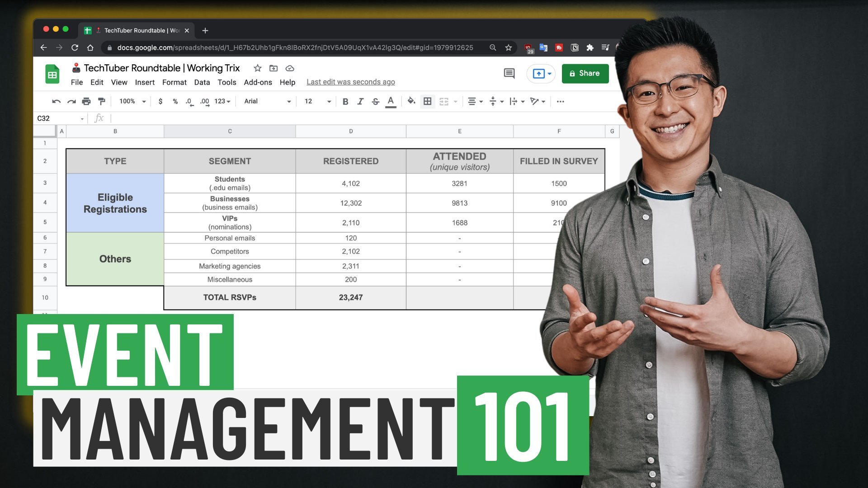Expand the zoom 100% dropdown
This screenshot has width=868, height=488.
[132, 102]
